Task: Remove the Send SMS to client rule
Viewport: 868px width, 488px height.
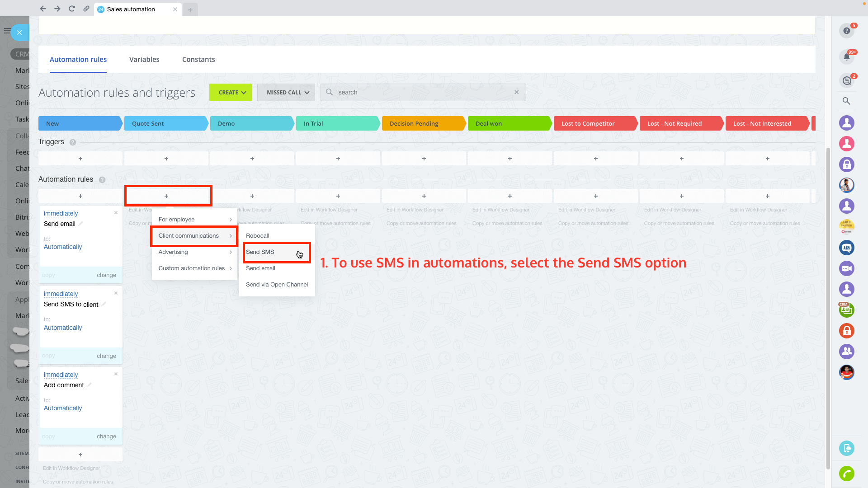Action: click(116, 293)
